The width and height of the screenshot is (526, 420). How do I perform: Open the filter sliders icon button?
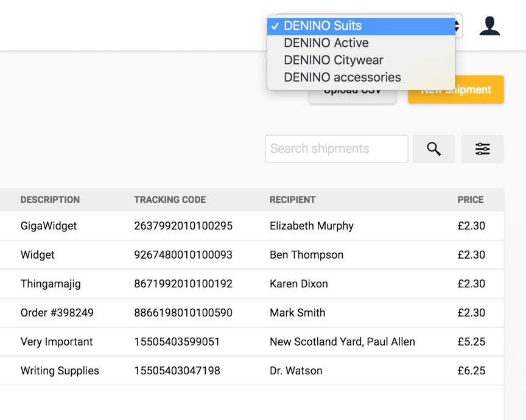click(482, 149)
